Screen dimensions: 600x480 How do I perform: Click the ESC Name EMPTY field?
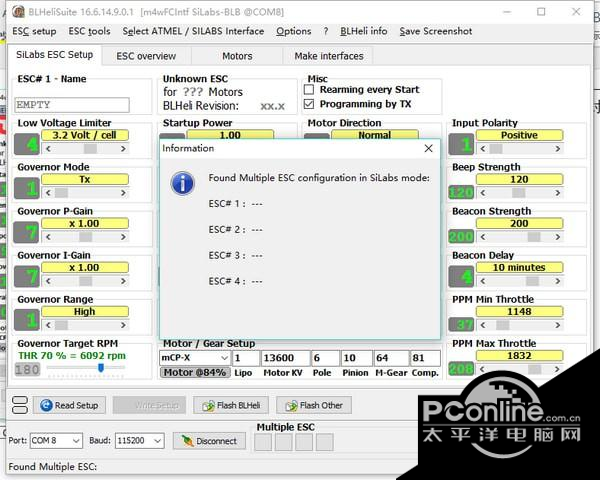72,105
